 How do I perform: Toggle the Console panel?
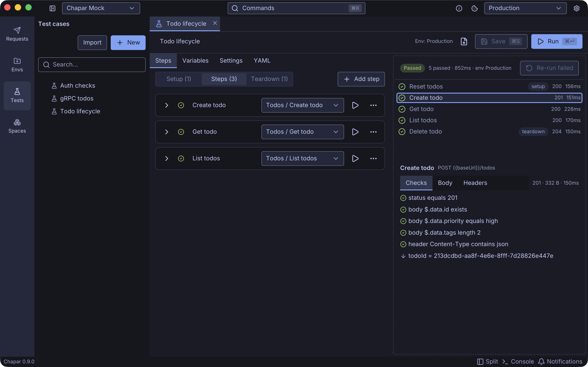point(518,362)
